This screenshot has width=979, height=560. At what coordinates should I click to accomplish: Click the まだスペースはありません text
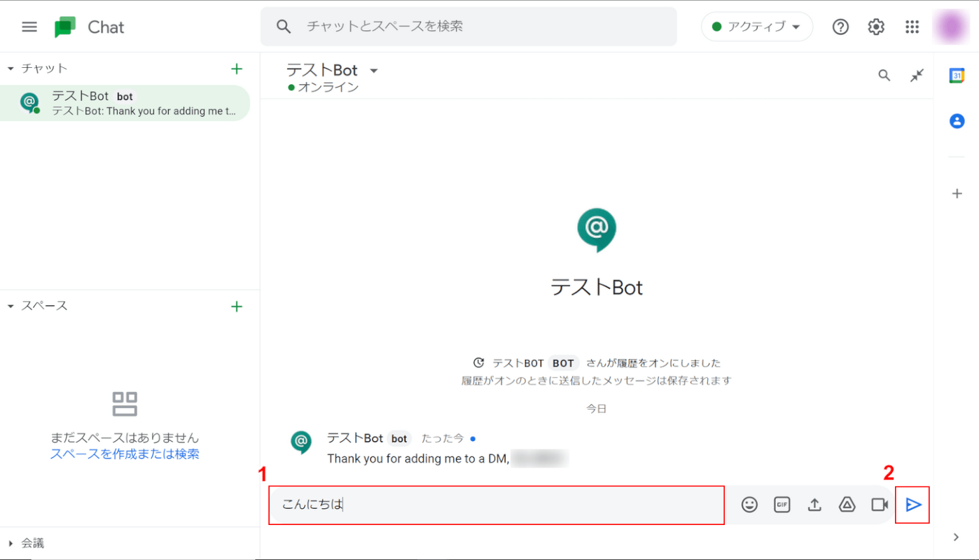[x=125, y=438]
